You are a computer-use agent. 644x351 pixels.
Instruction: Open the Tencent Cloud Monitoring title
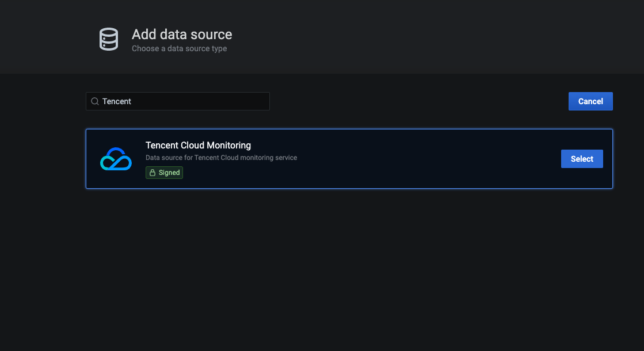pos(198,145)
